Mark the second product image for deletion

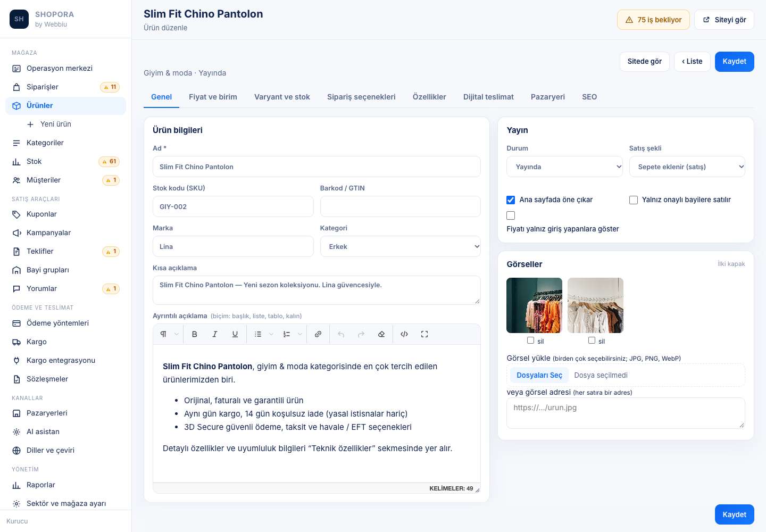(592, 340)
